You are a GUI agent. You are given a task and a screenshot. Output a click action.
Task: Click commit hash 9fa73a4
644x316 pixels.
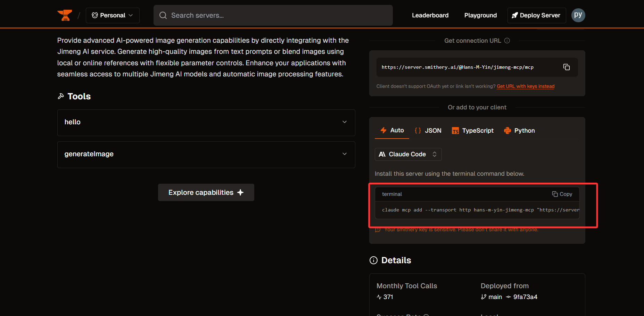[525, 297]
